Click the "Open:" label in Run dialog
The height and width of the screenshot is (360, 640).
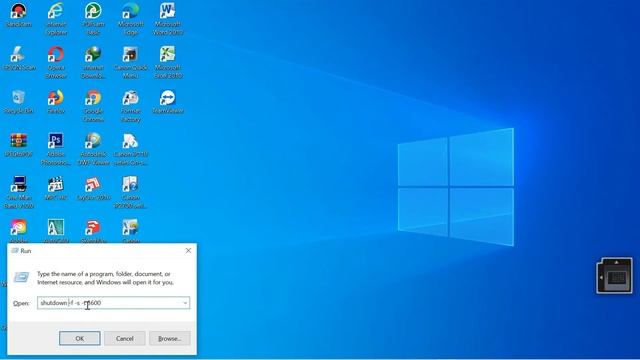(21, 303)
